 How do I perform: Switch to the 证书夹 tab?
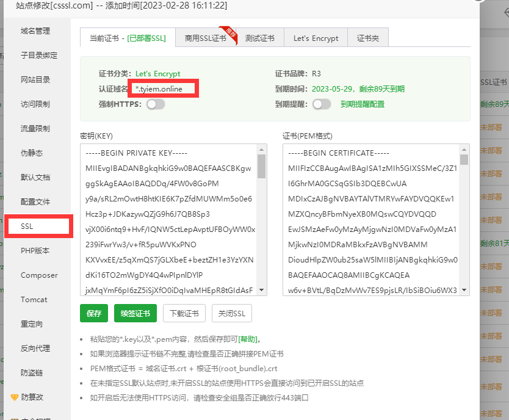click(368, 38)
